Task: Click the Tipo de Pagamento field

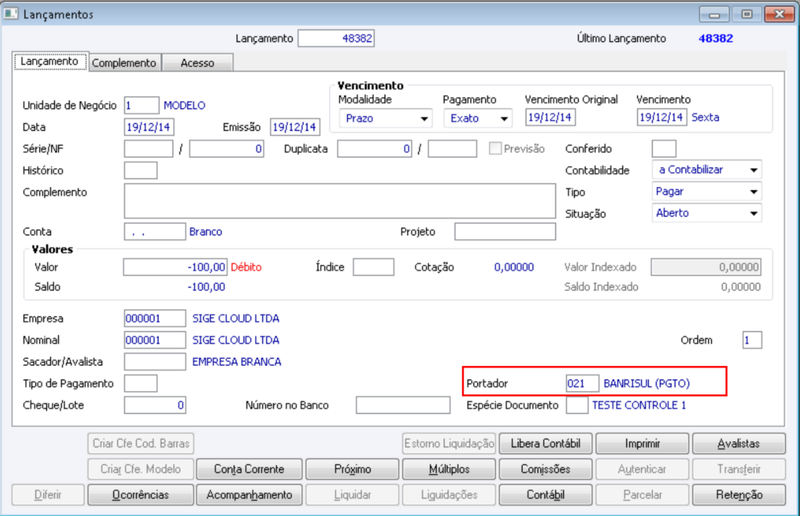Action: [x=140, y=383]
